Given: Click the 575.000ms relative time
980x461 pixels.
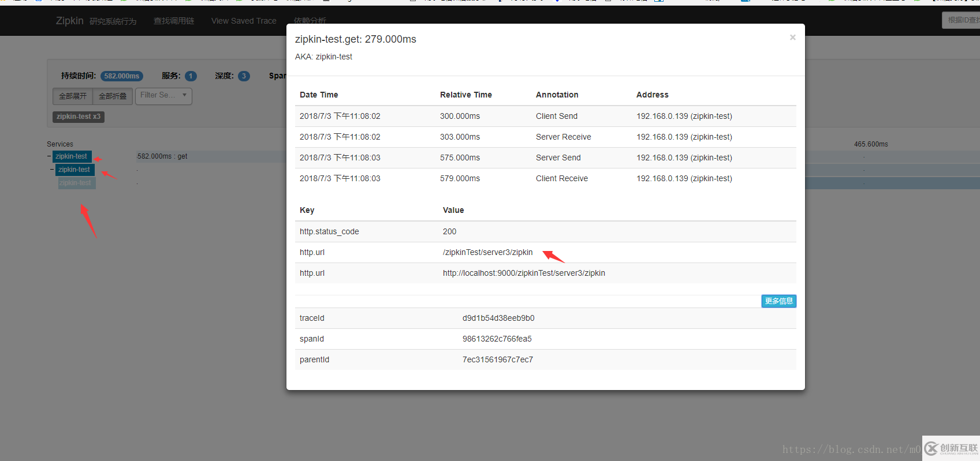Looking at the screenshot, I should pos(460,158).
